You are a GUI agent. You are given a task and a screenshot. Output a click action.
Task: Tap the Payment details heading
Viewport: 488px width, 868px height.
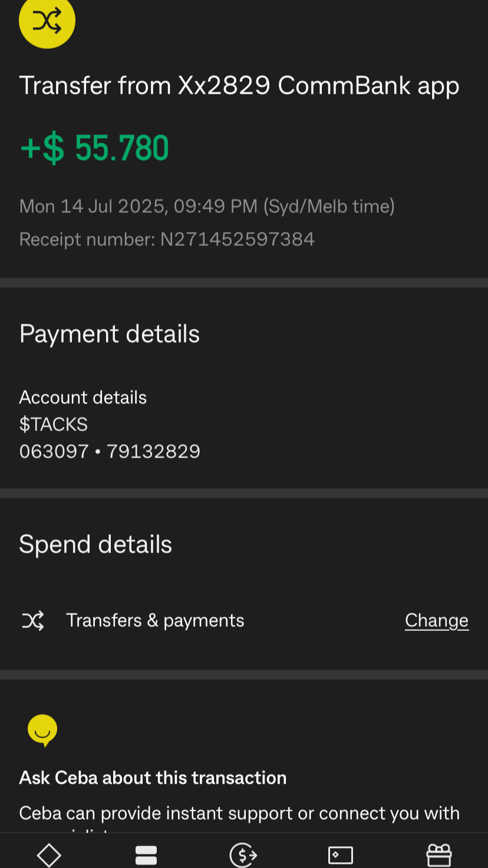[x=110, y=334]
